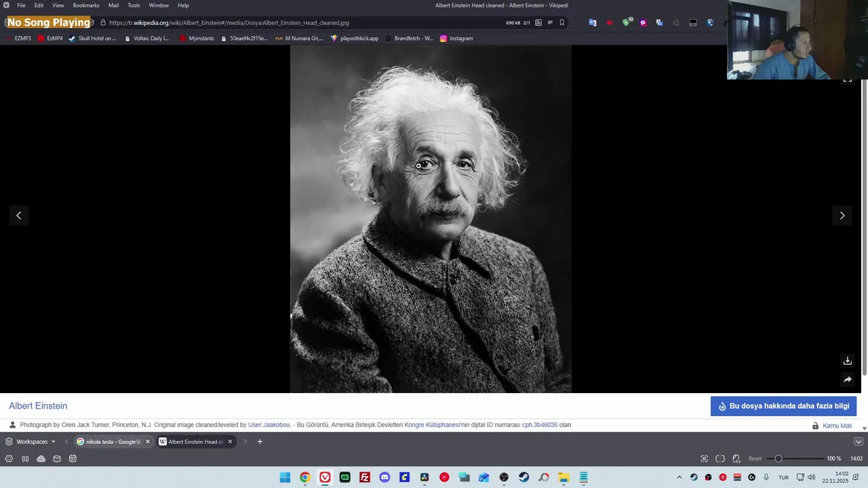
Task: Click the site security padlock icon
Action: [103, 22]
